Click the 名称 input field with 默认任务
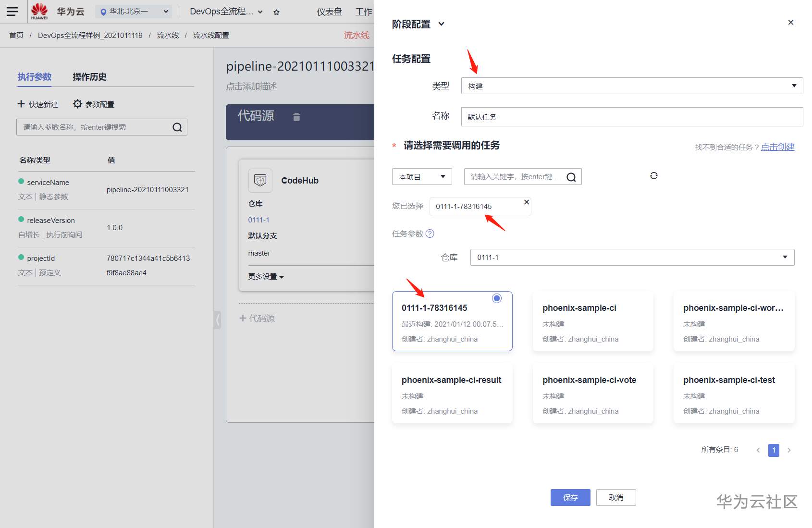The image size is (812, 528). point(632,117)
